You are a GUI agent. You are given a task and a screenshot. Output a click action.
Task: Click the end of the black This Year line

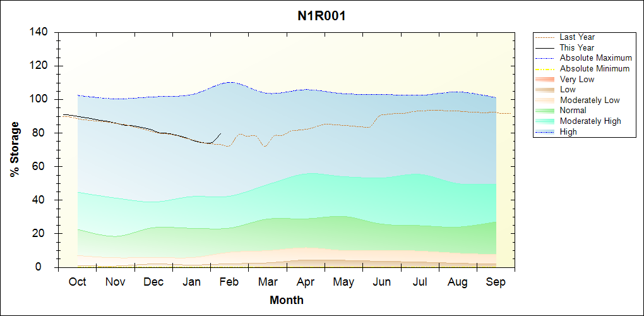point(220,133)
